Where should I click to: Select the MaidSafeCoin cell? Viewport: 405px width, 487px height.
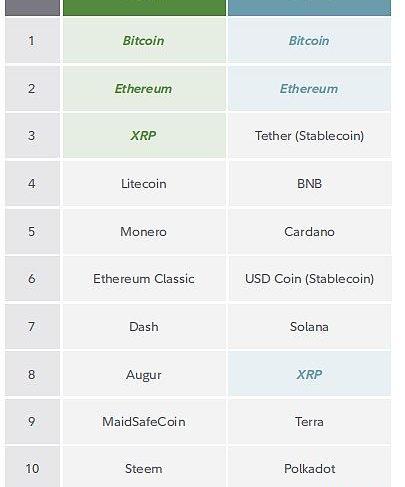pos(144,422)
